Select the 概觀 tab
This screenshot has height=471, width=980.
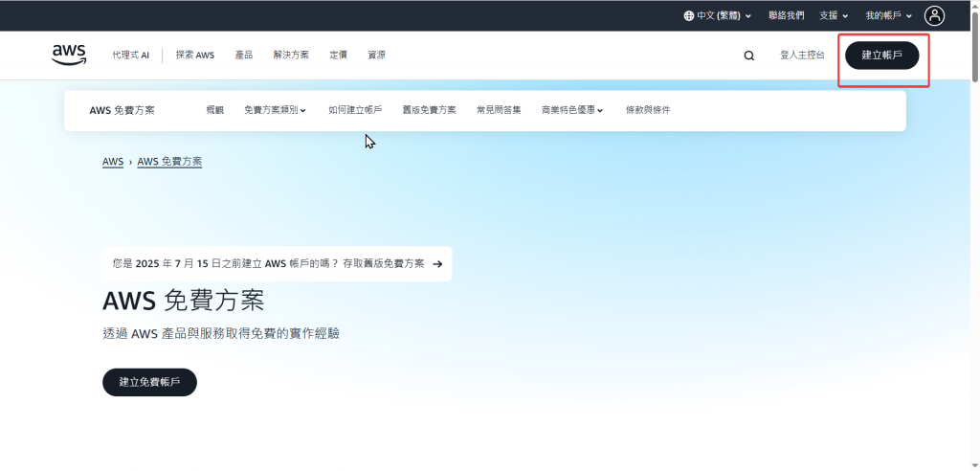214,110
